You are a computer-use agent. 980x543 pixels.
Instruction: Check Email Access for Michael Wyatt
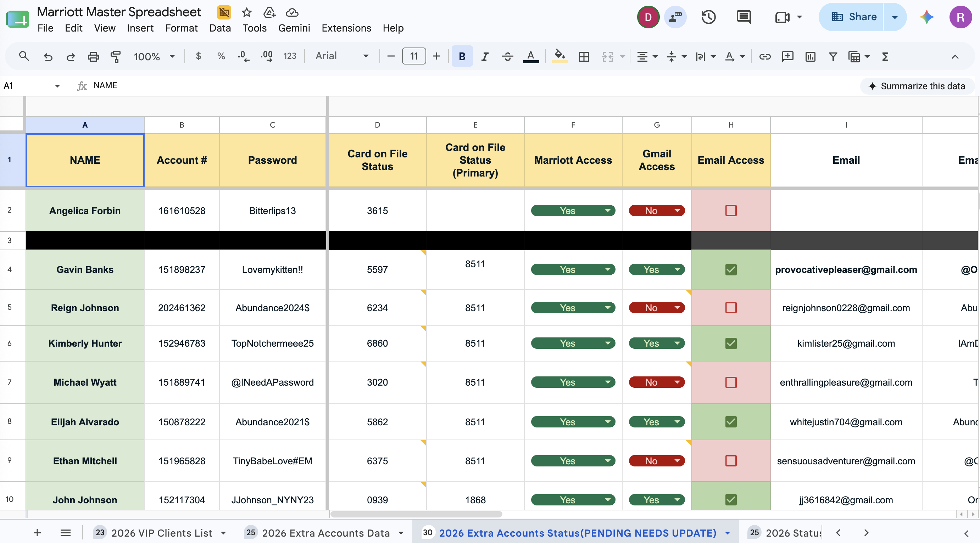pyautogui.click(x=731, y=382)
